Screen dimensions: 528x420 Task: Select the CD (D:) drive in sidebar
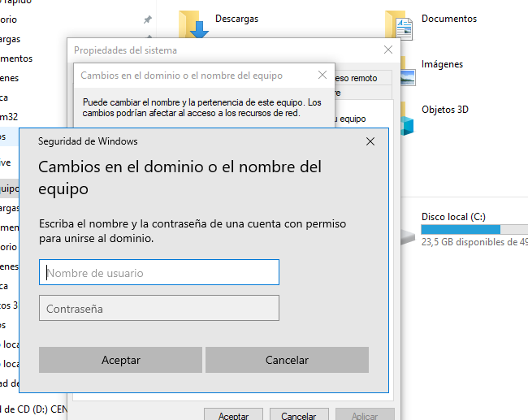(33, 409)
